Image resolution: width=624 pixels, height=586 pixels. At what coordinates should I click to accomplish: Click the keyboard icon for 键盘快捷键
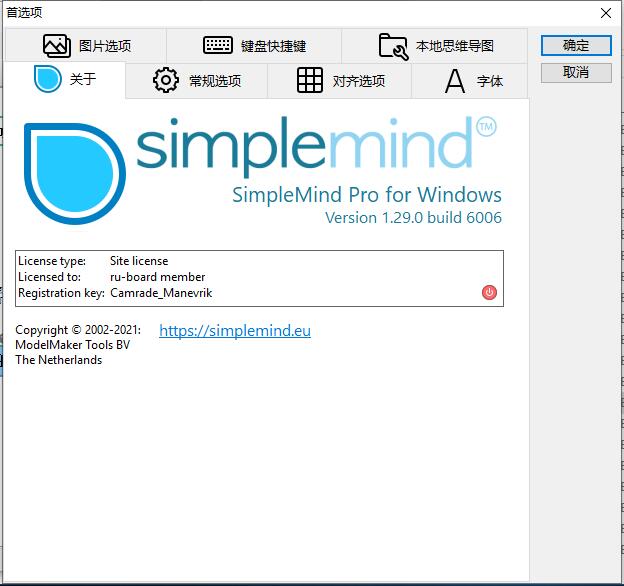[218, 46]
